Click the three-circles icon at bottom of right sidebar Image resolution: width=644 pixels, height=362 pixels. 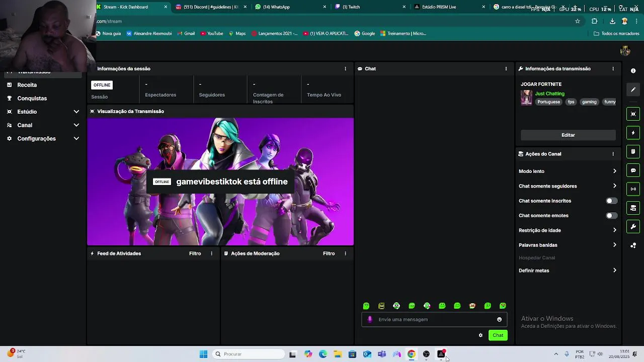click(633, 245)
